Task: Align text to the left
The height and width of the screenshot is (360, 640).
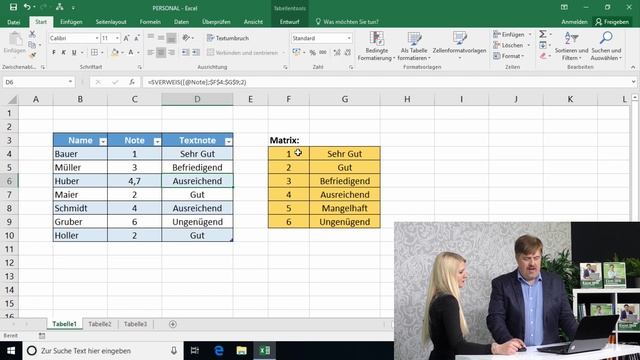Action: [x=151, y=52]
